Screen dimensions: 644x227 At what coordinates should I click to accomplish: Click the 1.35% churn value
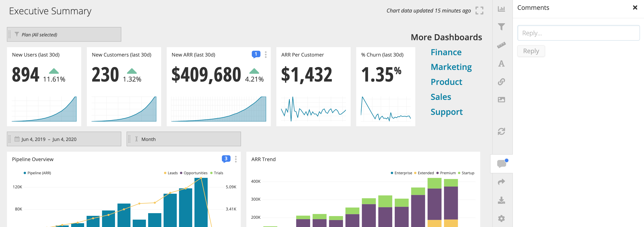[381, 74]
